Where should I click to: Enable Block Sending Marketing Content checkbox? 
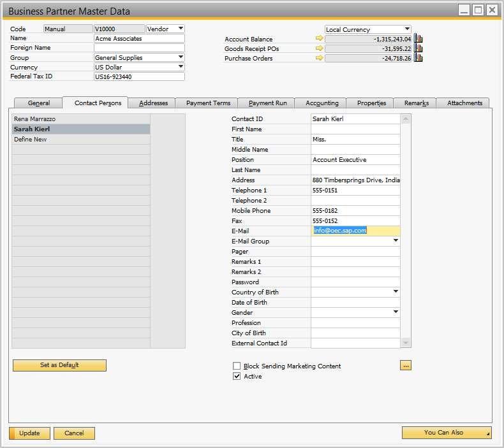click(237, 366)
